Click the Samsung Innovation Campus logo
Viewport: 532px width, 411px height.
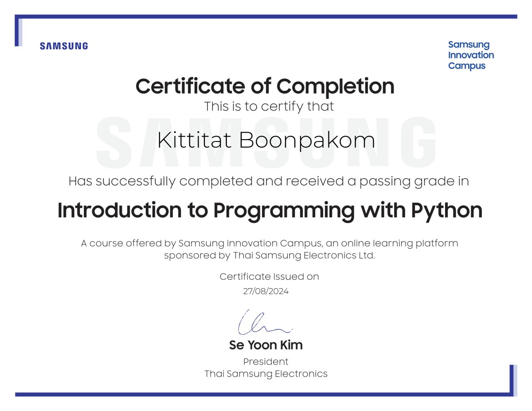(x=470, y=55)
